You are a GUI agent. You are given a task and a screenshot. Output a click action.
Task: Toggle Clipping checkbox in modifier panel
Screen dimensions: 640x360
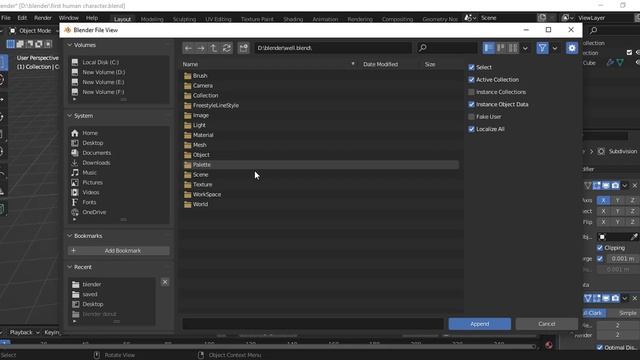click(x=600, y=248)
